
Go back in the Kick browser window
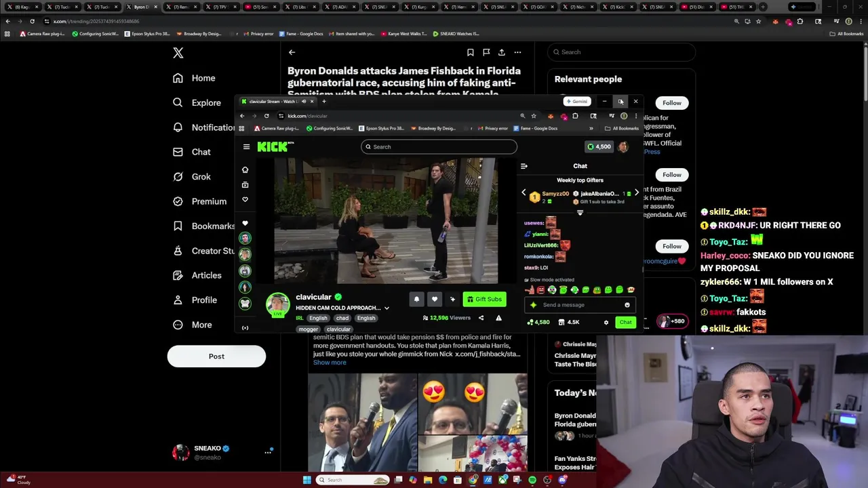tap(242, 116)
